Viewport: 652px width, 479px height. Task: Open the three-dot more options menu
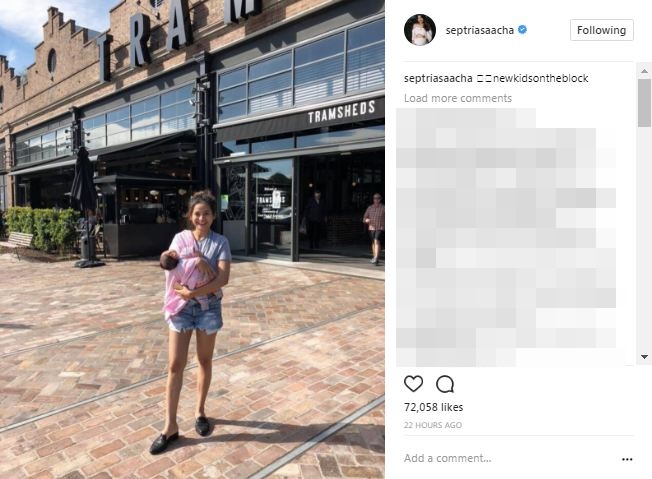[x=627, y=459]
